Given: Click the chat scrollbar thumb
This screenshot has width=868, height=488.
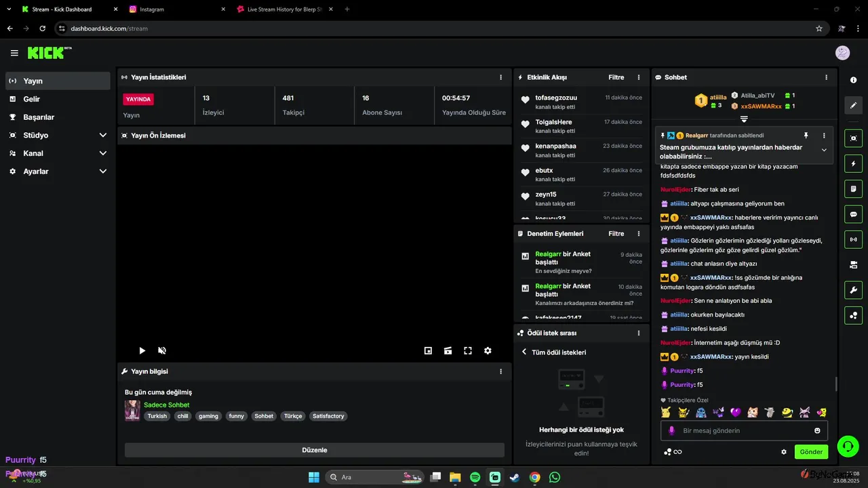Looking at the screenshot, I should point(835,384).
